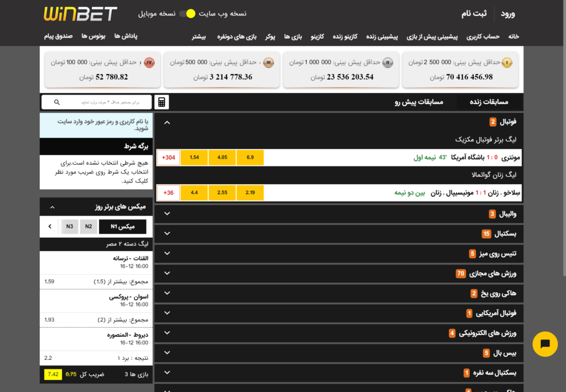
Task: Click the WINBET logo
Action: (x=81, y=14)
